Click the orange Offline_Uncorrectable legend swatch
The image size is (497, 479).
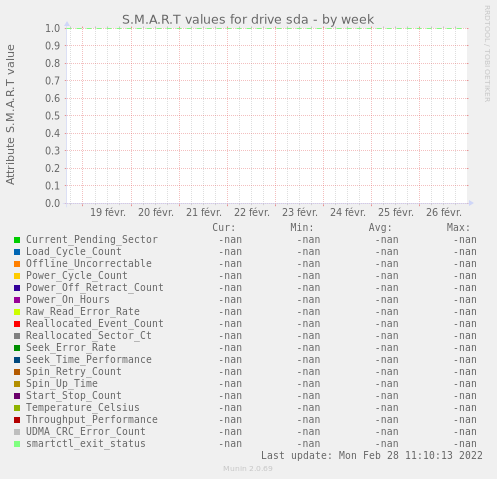pos(17,264)
